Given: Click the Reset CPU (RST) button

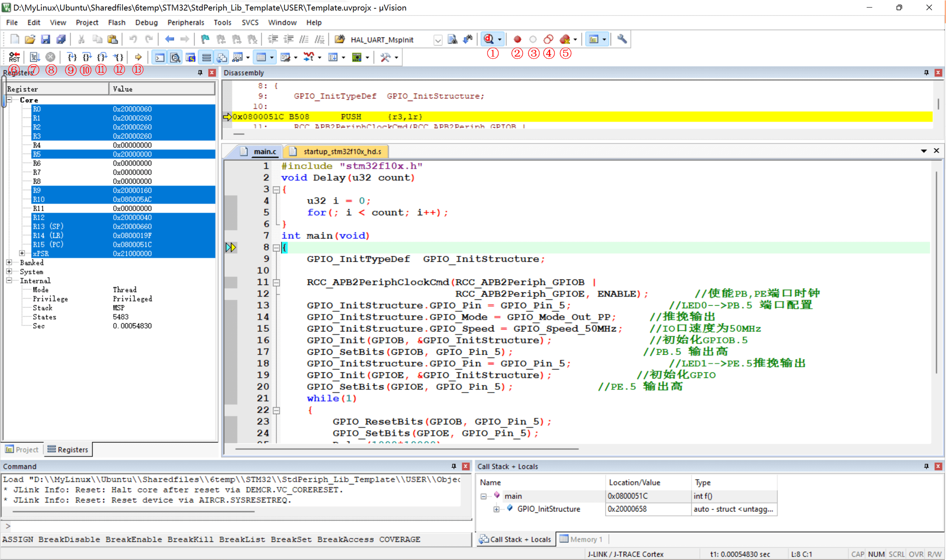Looking at the screenshot, I should click(14, 57).
